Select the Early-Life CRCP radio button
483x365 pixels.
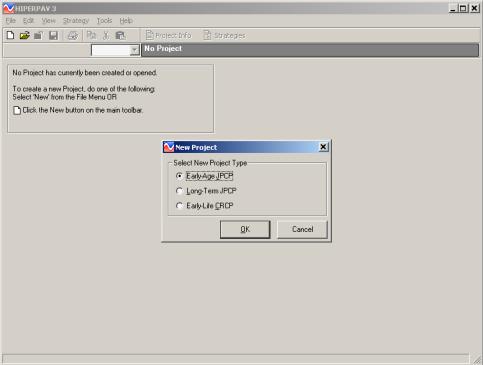point(179,206)
